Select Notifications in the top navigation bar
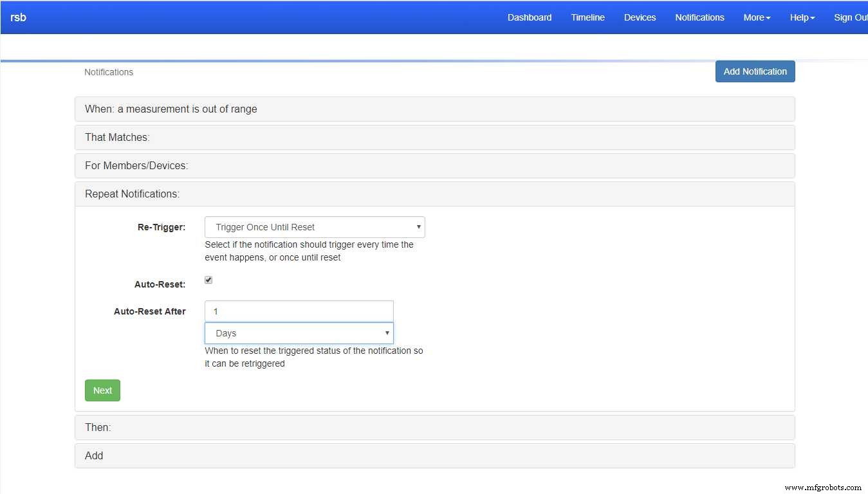Image resolution: width=868 pixels, height=494 pixels. pos(699,17)
